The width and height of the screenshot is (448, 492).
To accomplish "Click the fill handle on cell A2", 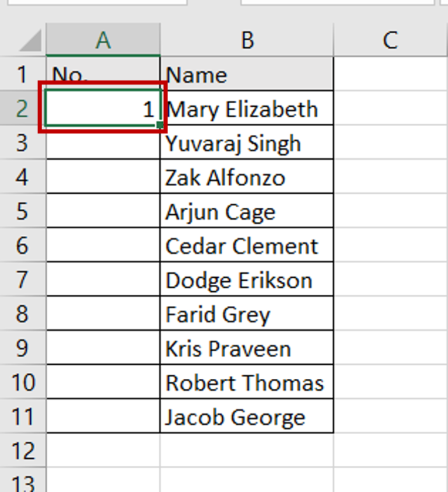I will pyautogui.click(x=159, y=123).
